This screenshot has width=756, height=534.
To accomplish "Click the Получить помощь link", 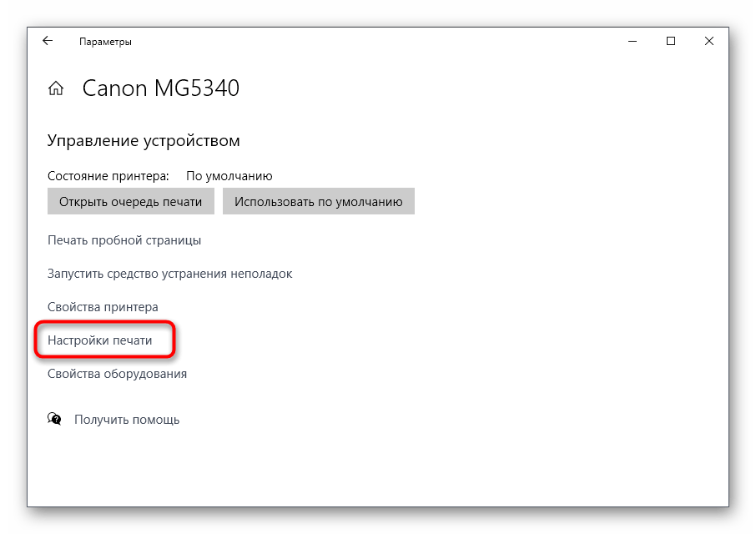I will coord(127,420).
